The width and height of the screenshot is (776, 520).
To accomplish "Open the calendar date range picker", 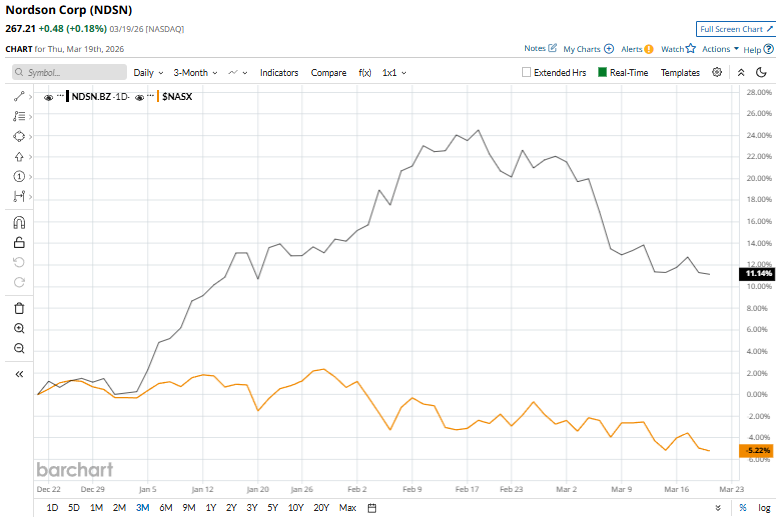I will pyautogui.click(x=372, y=508).
